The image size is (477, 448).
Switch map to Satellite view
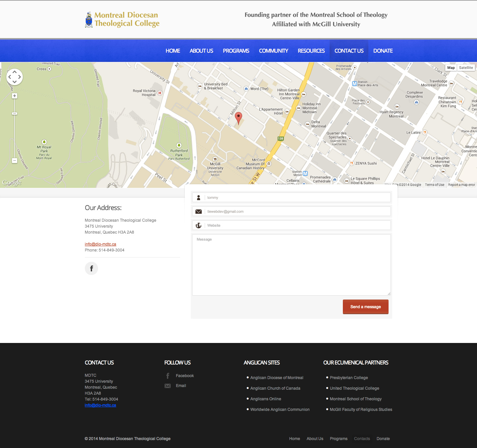click(466, 68)
